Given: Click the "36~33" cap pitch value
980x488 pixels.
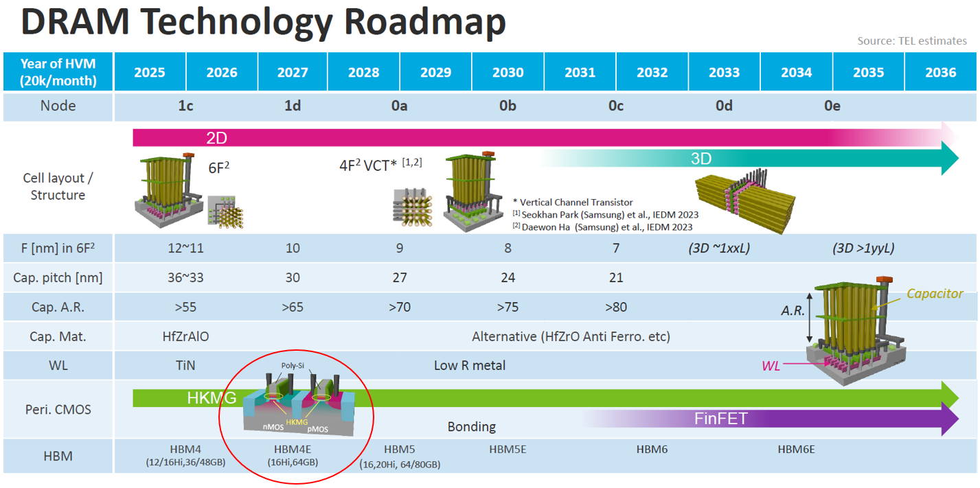Looking at the screenshot, I should coord(185,277).
